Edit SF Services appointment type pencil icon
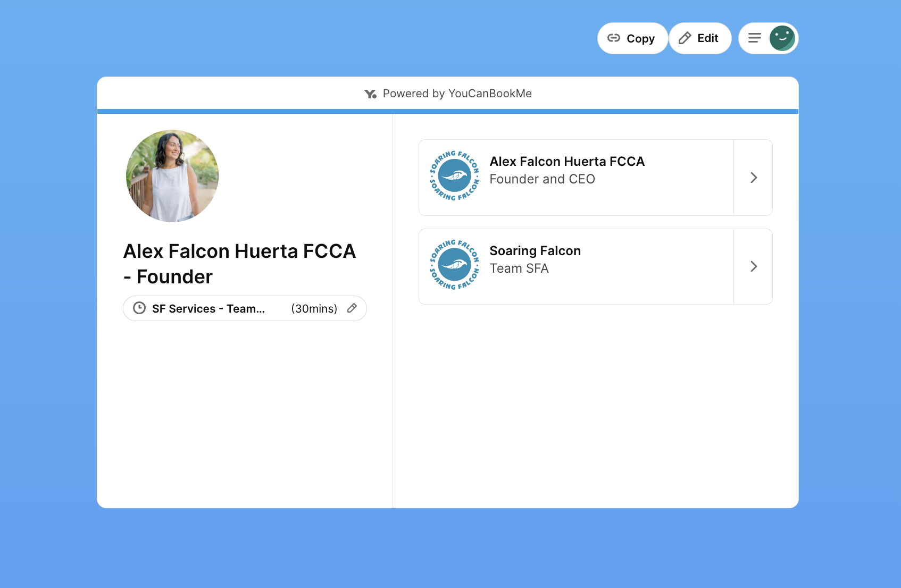This screenshot has width=901, height=588. pos(352,308)
